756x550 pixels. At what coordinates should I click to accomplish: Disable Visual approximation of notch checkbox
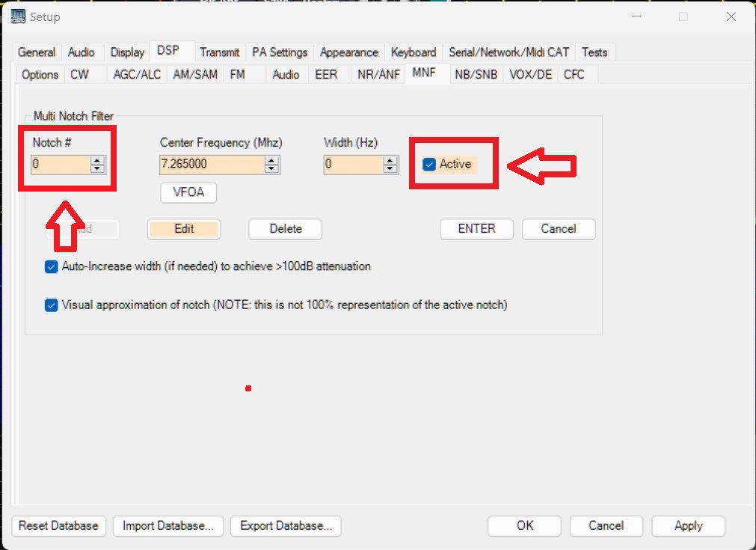(52, 305)
